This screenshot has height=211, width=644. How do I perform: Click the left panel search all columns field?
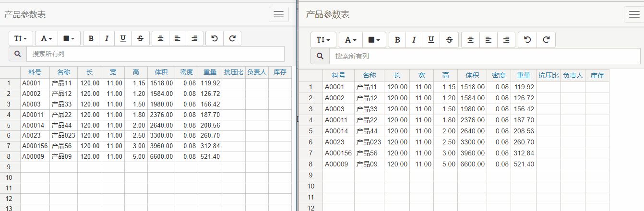[155, 54]
